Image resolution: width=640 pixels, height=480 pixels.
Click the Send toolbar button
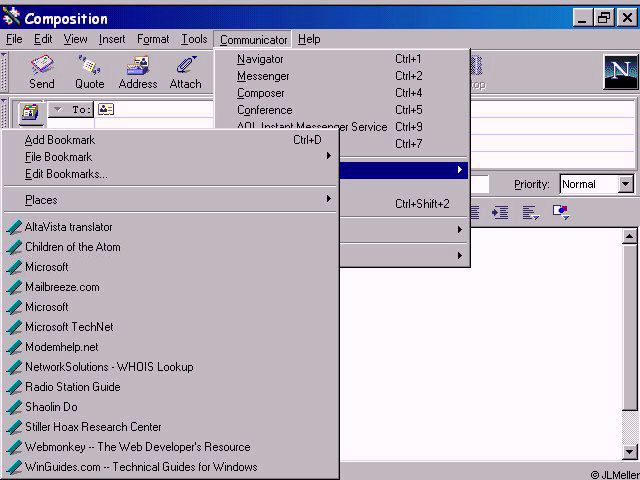[42, 72]
